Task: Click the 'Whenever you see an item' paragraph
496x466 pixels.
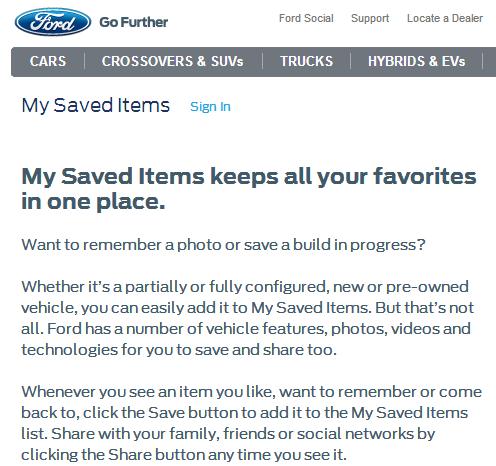Action: (251, 423)
